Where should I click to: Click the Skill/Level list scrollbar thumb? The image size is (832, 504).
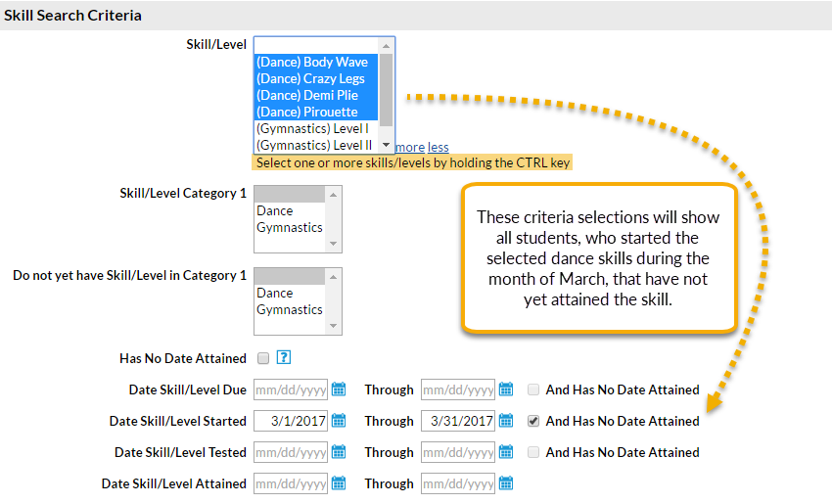point(387,90)
